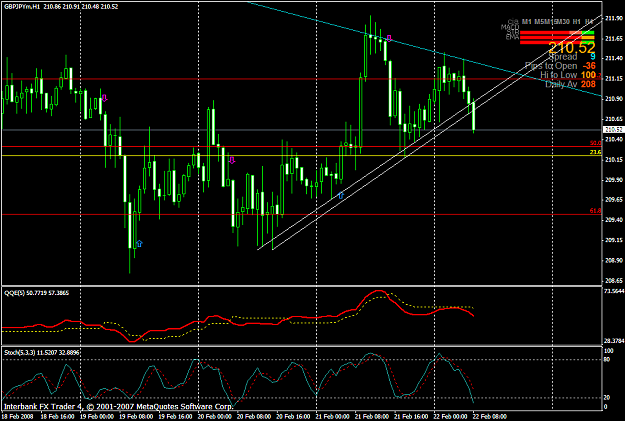This screenshot has height=421, width=625.
Task: Click the 210.15 price axis label
Action: click(614, 159)
